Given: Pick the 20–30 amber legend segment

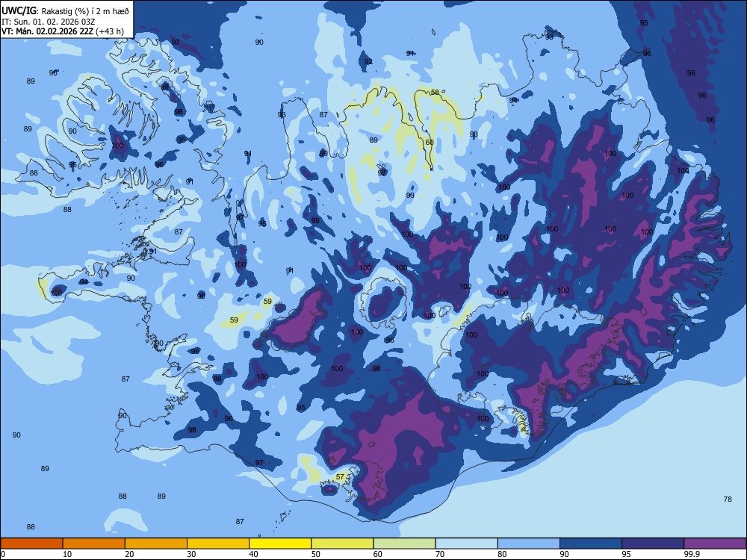Looking at the screenshot, I should (x=156, y=544).
